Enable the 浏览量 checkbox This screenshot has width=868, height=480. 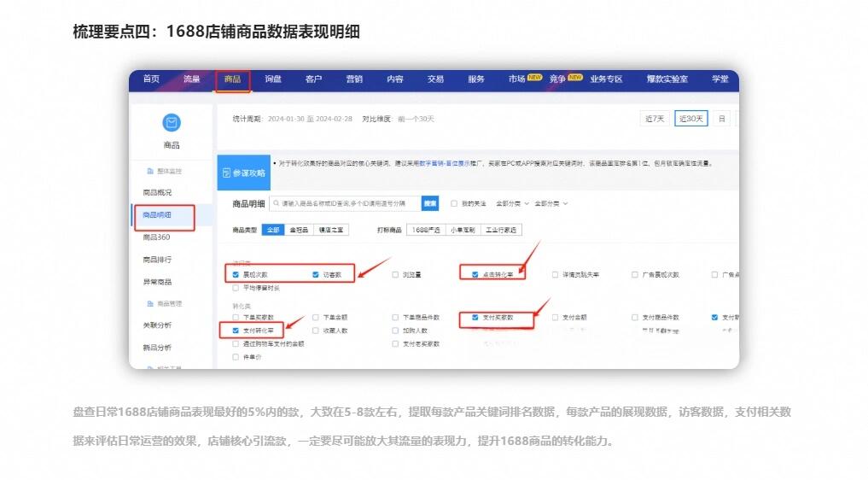click(x=395, y=274)
